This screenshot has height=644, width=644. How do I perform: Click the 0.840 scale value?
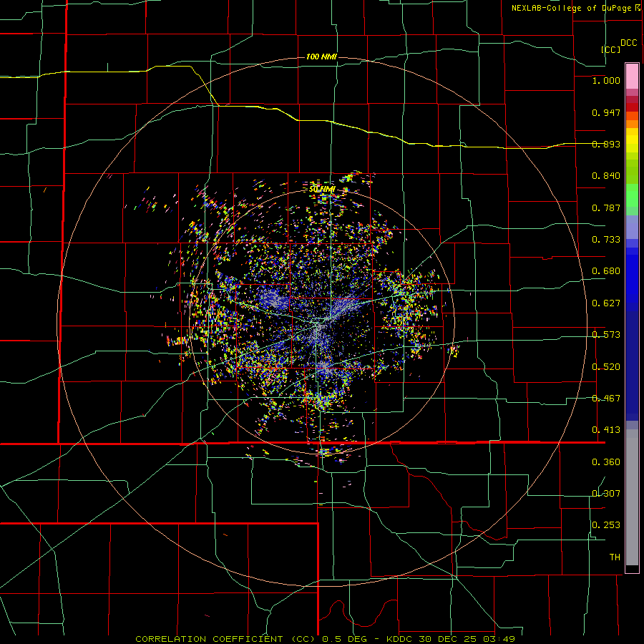click(606, 176)
